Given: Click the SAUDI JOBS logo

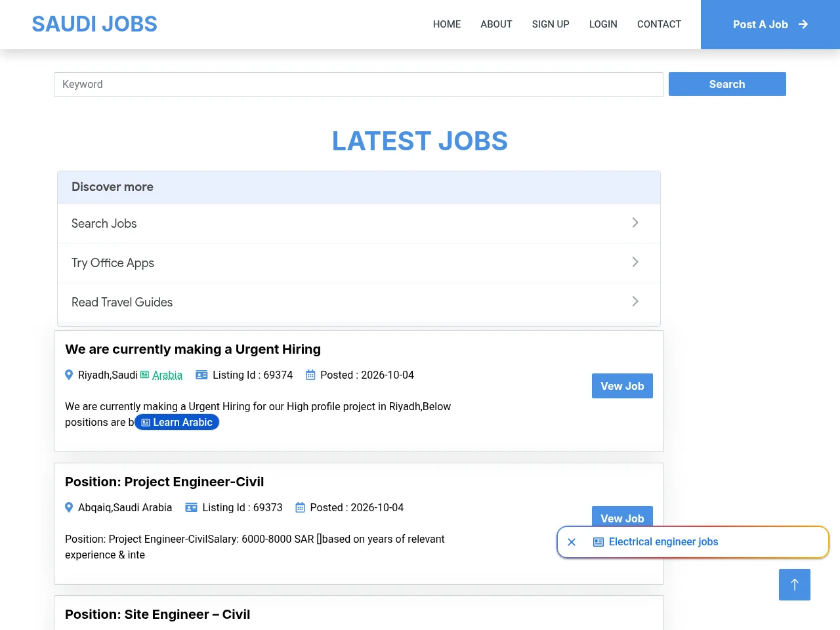Looking at the screenshot, I should 94,24.
